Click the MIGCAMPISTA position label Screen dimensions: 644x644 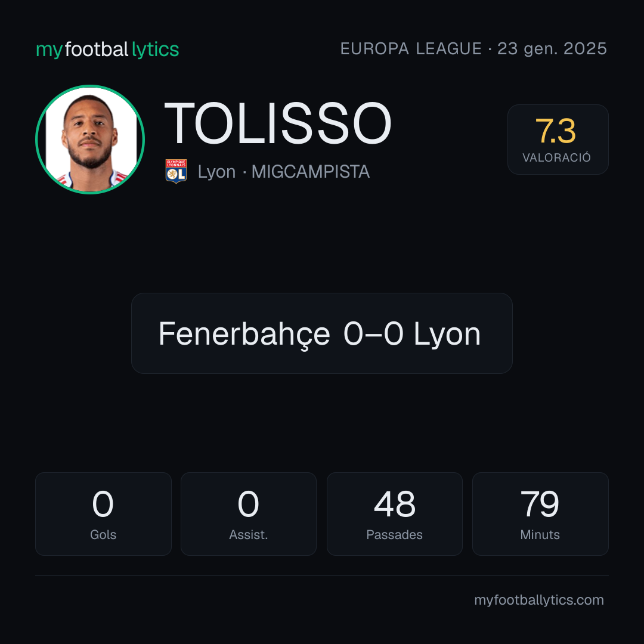311,172
